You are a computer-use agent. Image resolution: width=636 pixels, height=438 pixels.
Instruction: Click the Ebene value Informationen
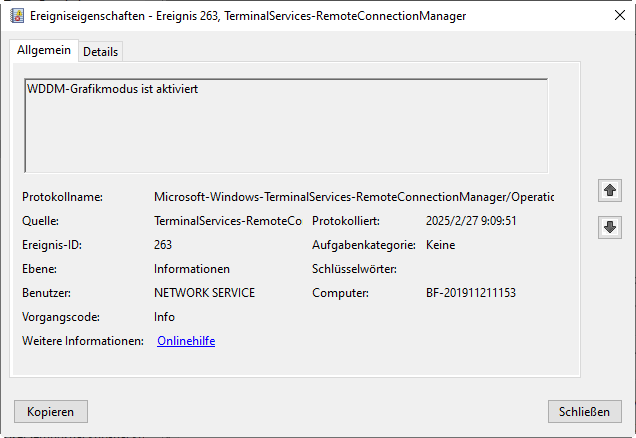tap(192, 269)
